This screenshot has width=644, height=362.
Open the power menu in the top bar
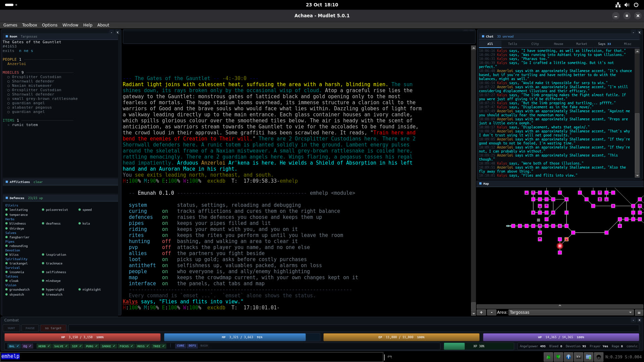click(636, 5)
